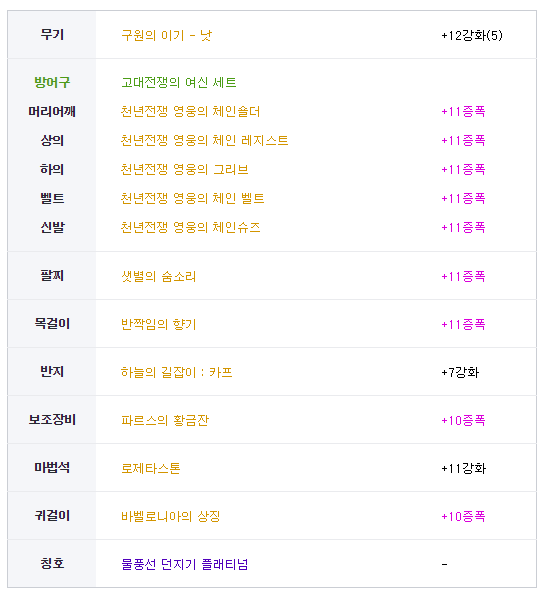Click necklace item 반짝임의 향기
The height and width of the screenshot is (598, 542).
pyautogui.click(x=158, y=324)
